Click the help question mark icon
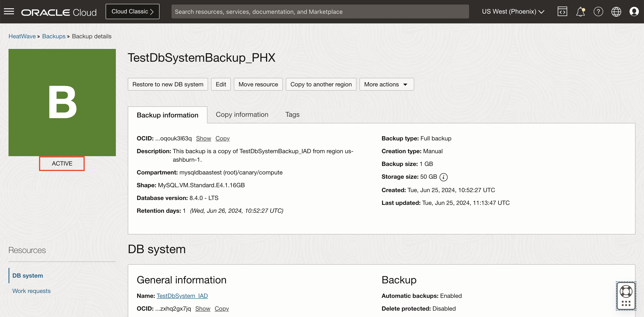The height and width of the screenshot is (317, 644). [598, 11]
